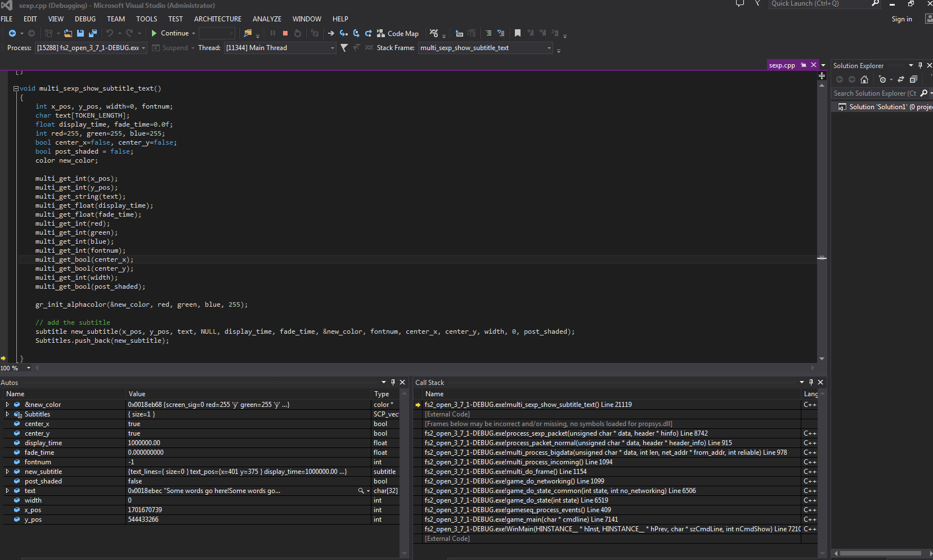Open the Stack Frame dropdown

(549, 48)
